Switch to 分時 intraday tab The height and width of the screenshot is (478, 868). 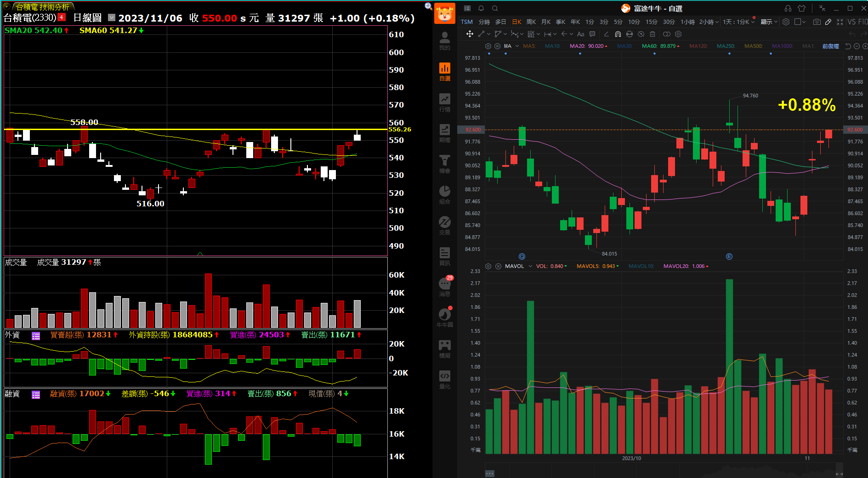click(x=484, y=22)
